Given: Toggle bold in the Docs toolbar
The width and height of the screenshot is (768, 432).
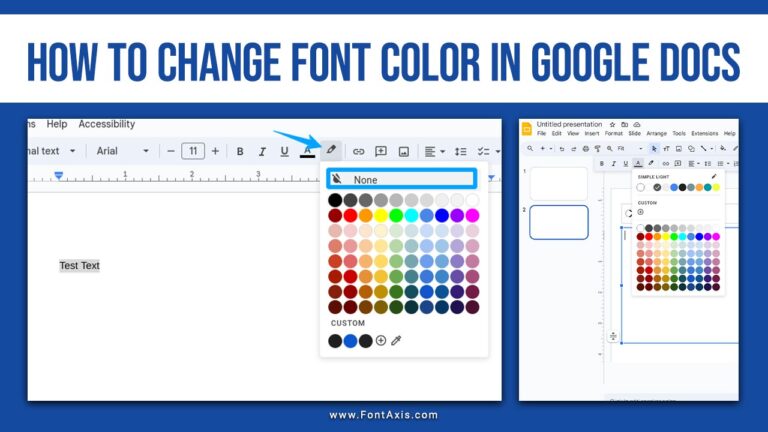Looking at the screenshot, I should (x=240, y=151).
